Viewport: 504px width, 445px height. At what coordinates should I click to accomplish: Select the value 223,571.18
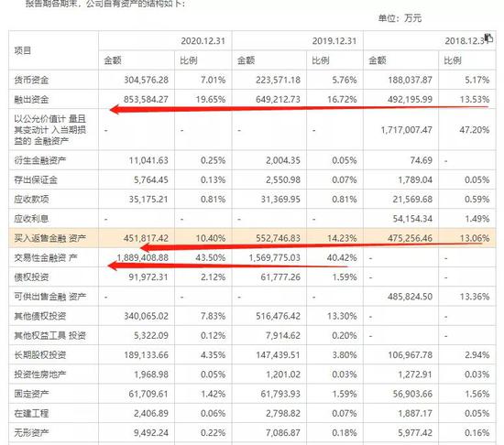pos(278,80)
